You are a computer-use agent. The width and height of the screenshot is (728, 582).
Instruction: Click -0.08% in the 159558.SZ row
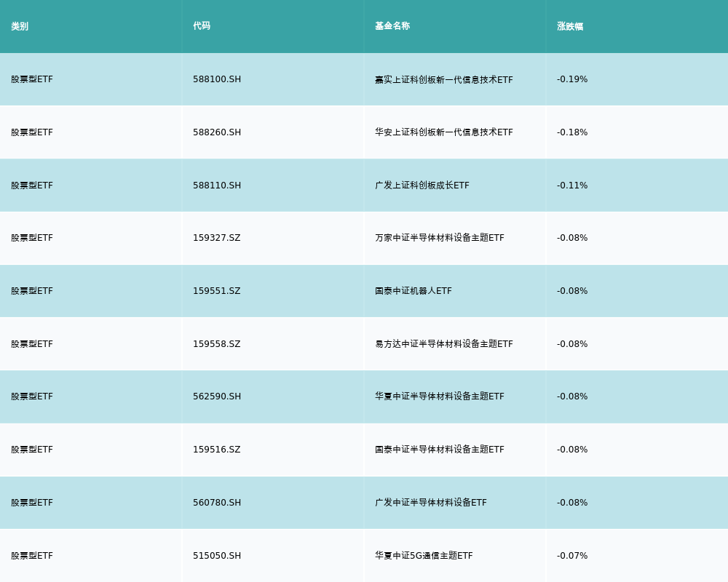coord(572,344)
